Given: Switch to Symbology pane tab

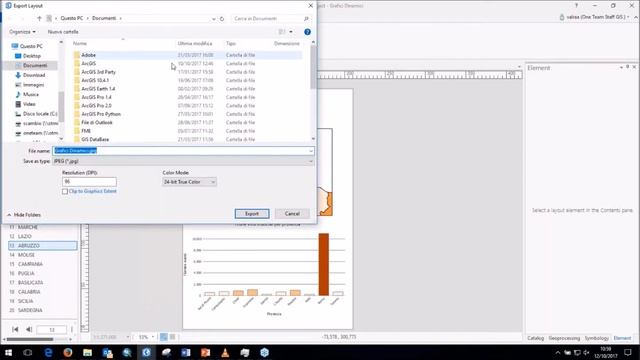Looking at the screenshot, I should 596,338.
